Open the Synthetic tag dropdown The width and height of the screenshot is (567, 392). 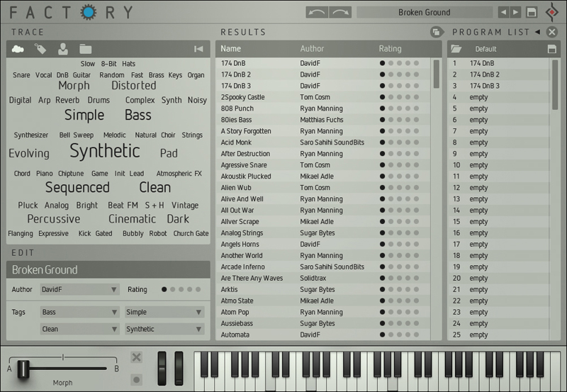pos(164,329)
